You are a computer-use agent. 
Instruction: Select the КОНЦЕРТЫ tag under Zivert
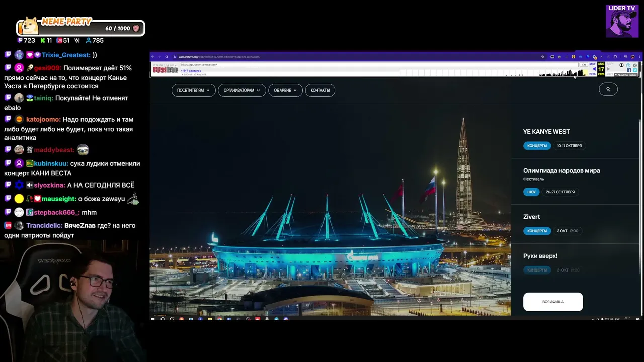tap(537, 231)
